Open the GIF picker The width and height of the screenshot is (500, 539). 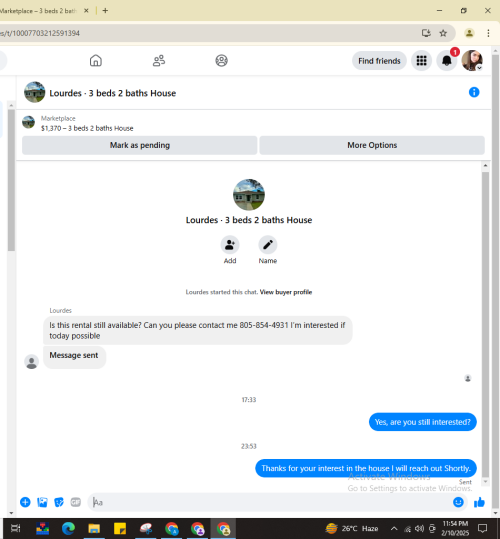point(76,502)
